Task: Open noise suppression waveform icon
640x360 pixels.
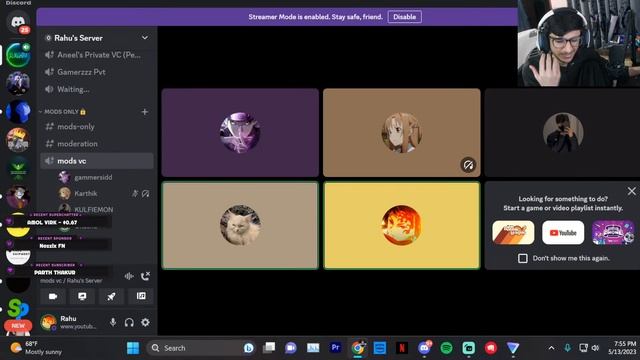Action: tap(129, 276)
